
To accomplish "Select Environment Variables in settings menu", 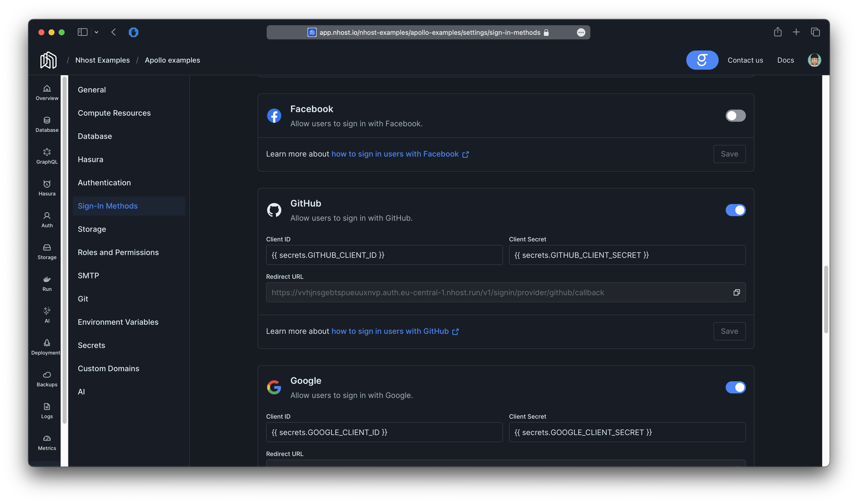I will click(129, 322).
